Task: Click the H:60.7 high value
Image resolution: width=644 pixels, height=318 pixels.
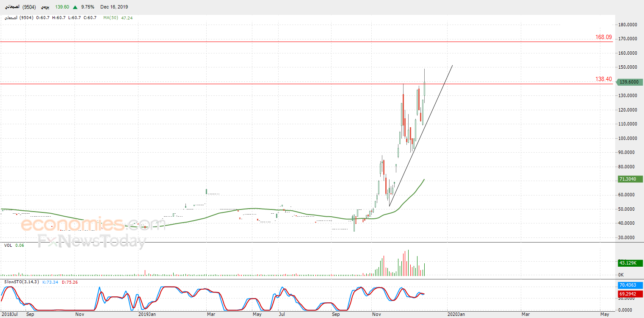Action: point(59,18)
